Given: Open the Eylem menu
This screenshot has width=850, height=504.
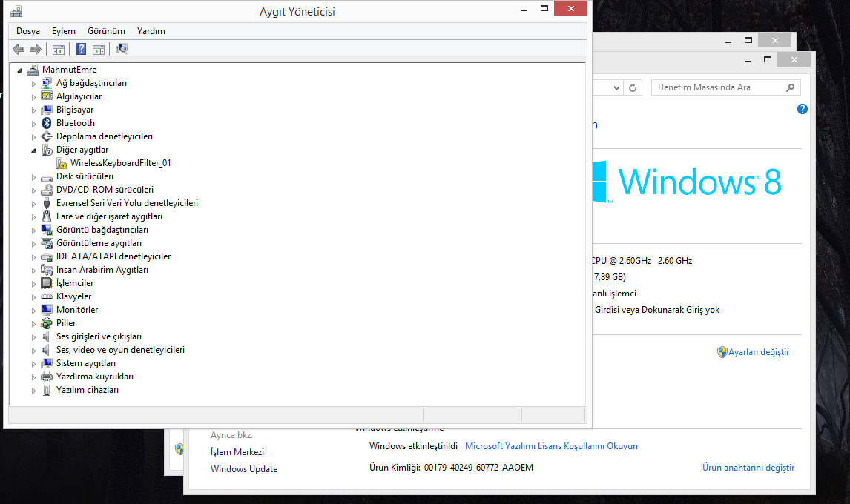Looking at the screenshot, I should [64, 31].
